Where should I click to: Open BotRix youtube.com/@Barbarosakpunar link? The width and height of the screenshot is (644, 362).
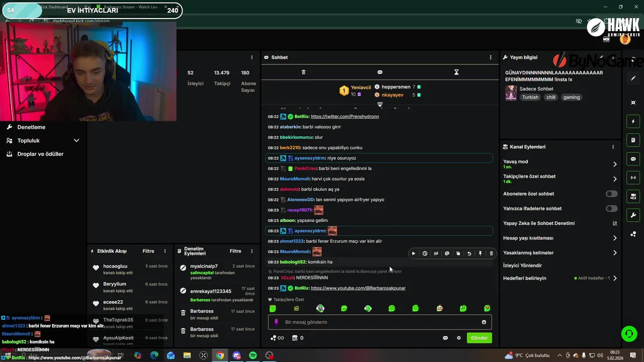[358, 288]
